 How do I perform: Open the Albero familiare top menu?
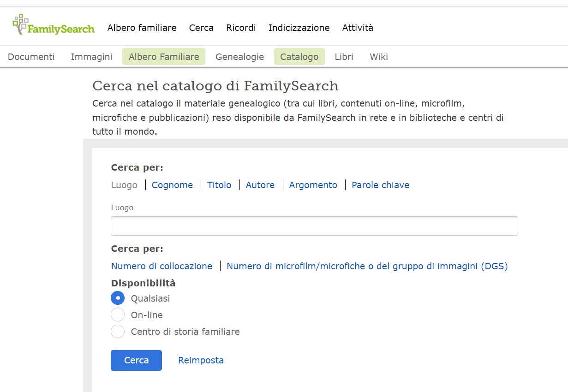click(142, 28)
